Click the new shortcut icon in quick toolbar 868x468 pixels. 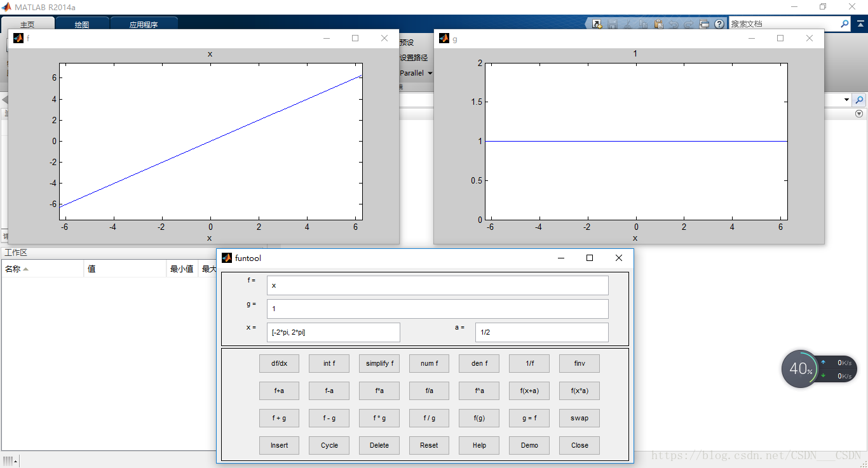(597, 24)
